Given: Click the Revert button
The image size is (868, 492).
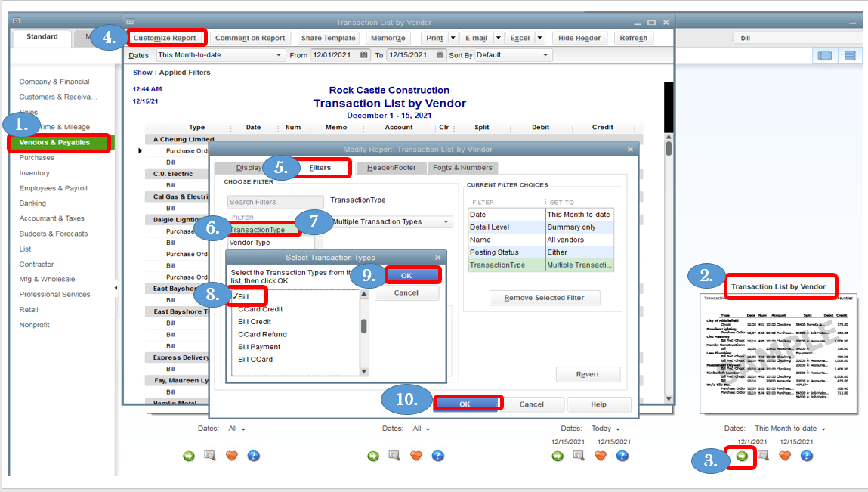Looking at the screenshot, I should coord(587,374).
